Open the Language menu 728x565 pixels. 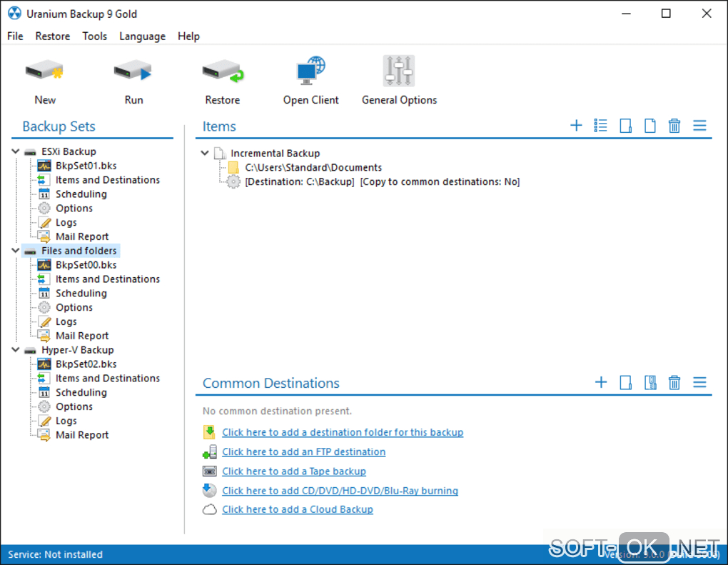coord(142,36)
